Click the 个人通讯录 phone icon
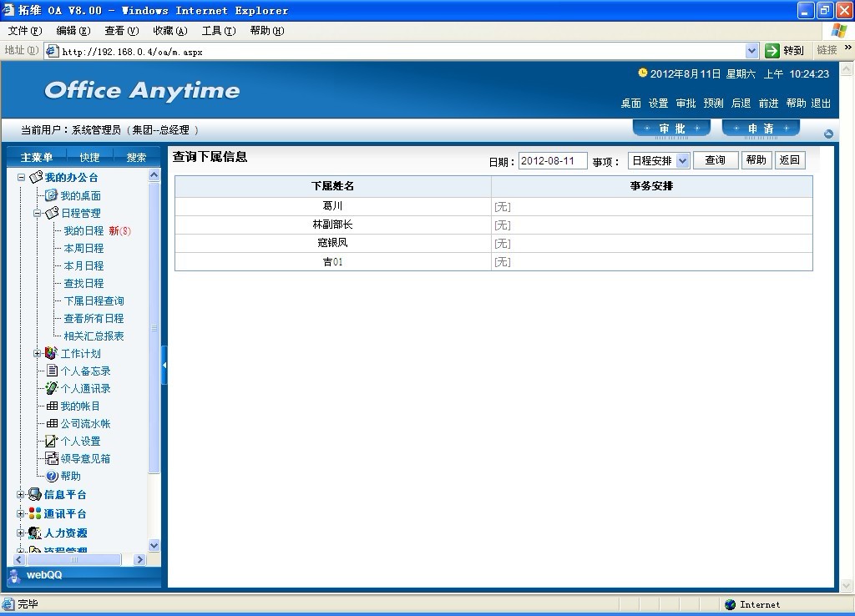 (x=52, y=388)
